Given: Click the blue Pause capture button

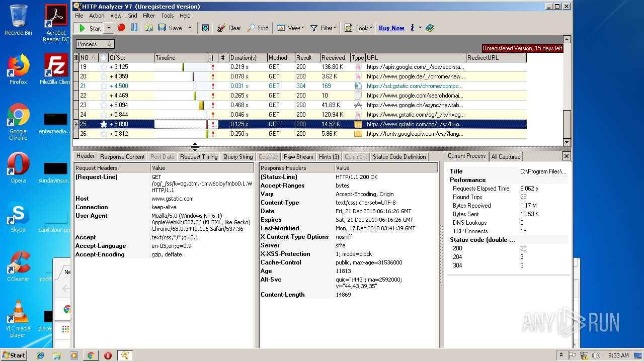Looking at the screenshot, I should coord(134,28).
